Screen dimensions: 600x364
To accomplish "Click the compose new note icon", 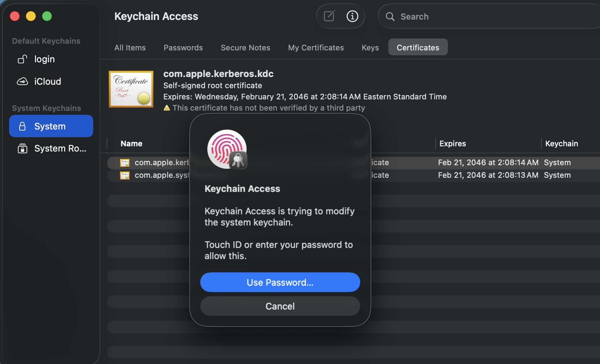I will [x=329, y=16].
